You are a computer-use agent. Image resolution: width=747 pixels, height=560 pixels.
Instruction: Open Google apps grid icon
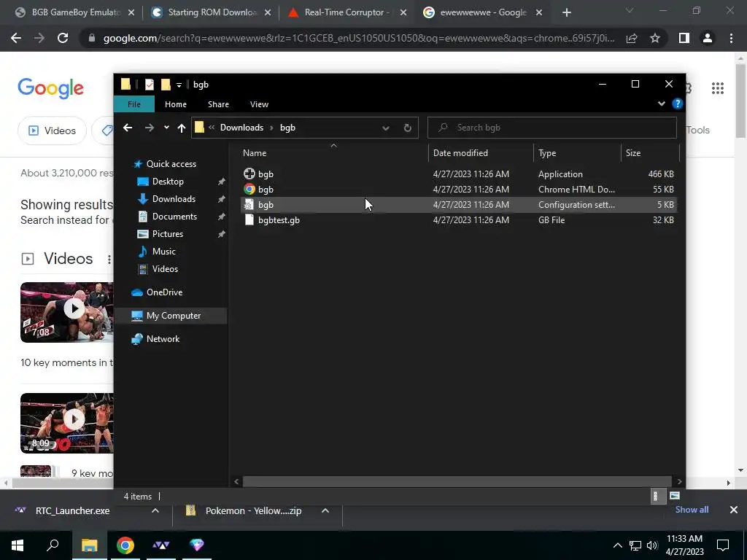click(x=718, y=88)
